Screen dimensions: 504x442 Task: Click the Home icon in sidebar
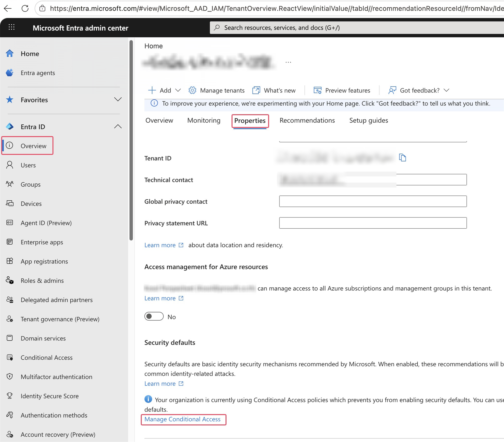10,53
